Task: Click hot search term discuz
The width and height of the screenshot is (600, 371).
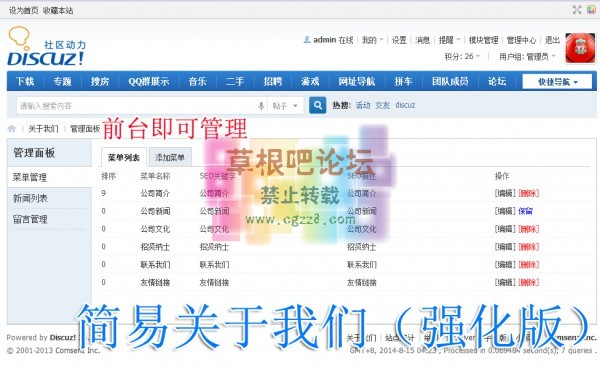Action: click(405, 105)
